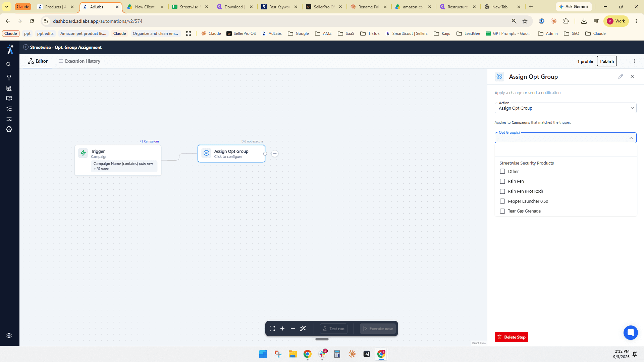
Task: Open the settings gear in sidebar
Action: [9, 336]
